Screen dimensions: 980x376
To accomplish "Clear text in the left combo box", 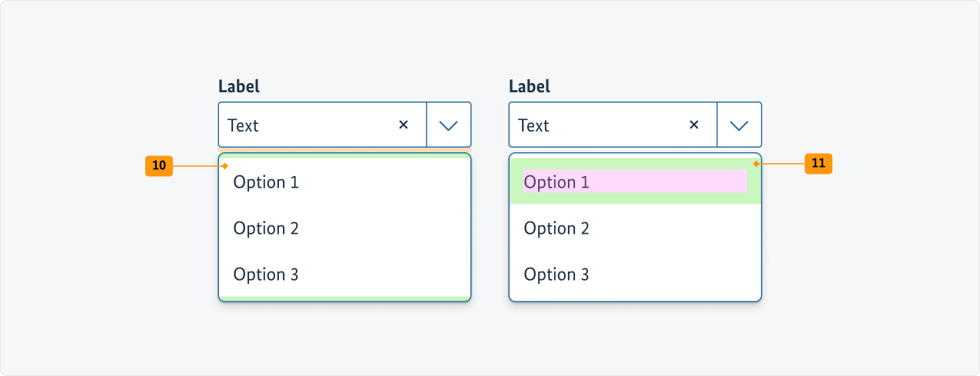I will [403, 125].
